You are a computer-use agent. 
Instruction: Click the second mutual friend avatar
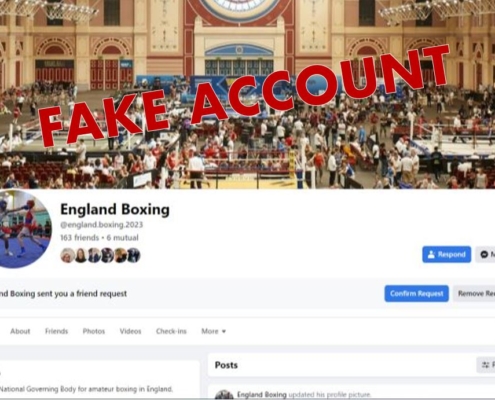coord(81,255)
